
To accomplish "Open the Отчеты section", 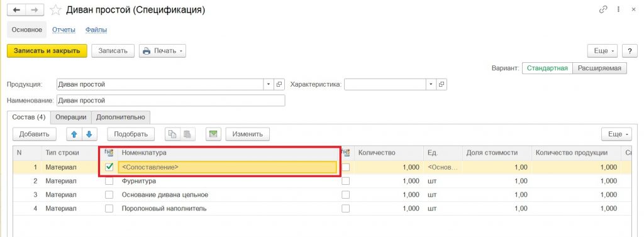I will [x=64, y=30].
